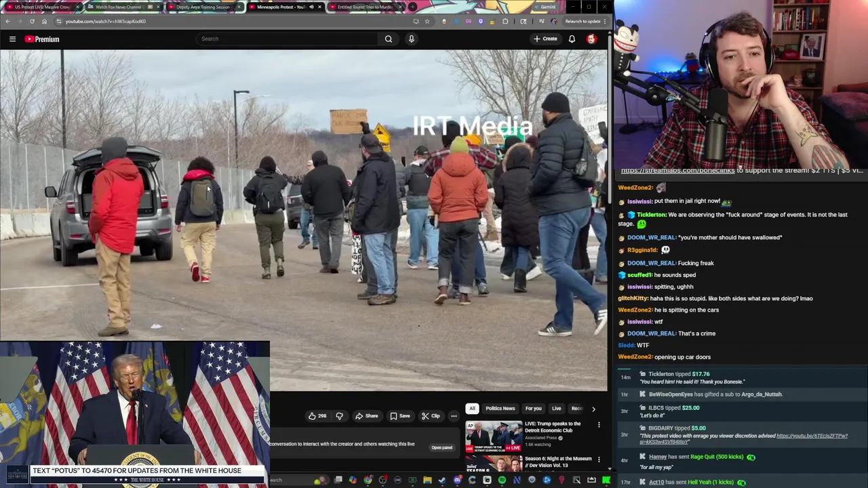This screenshot has height=488, width=868.
Task: Click the Windows taskbar search box
Action: point(297,480)
